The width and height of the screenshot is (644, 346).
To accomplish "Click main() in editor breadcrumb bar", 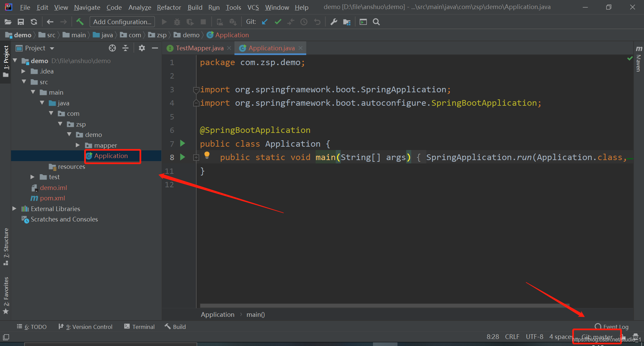I will click(x=256, y=314).
